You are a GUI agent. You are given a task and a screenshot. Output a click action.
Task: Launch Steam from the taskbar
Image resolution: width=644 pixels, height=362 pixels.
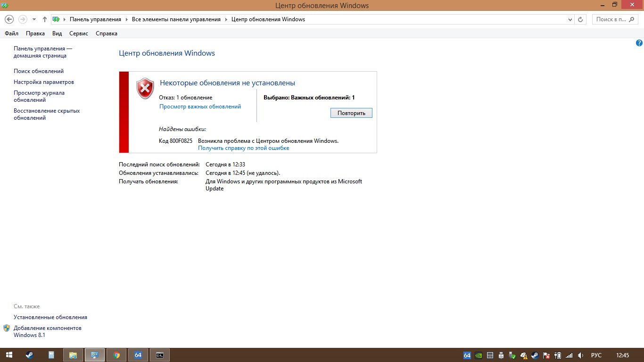click(x=29, y=355)
